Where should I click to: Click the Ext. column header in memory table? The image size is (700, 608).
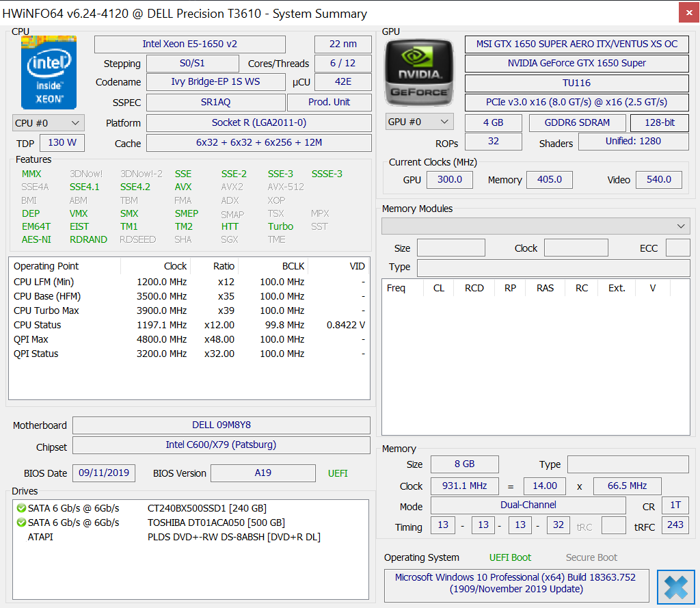click(x=617, y=288)
